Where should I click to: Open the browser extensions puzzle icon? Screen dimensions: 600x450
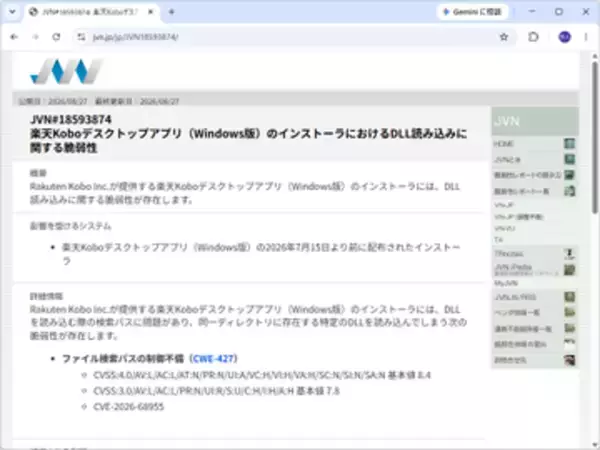click(x=533, y=37)
